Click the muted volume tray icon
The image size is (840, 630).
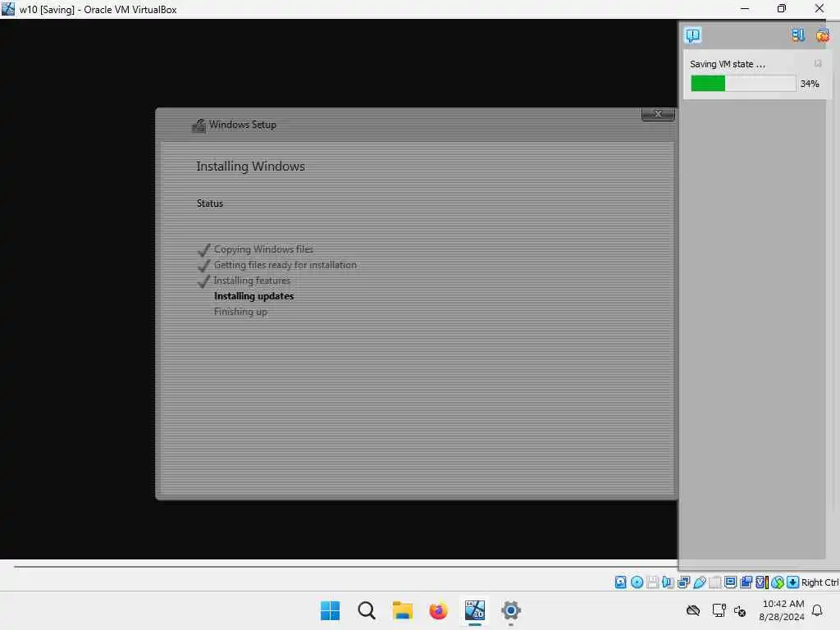(740, 610)
